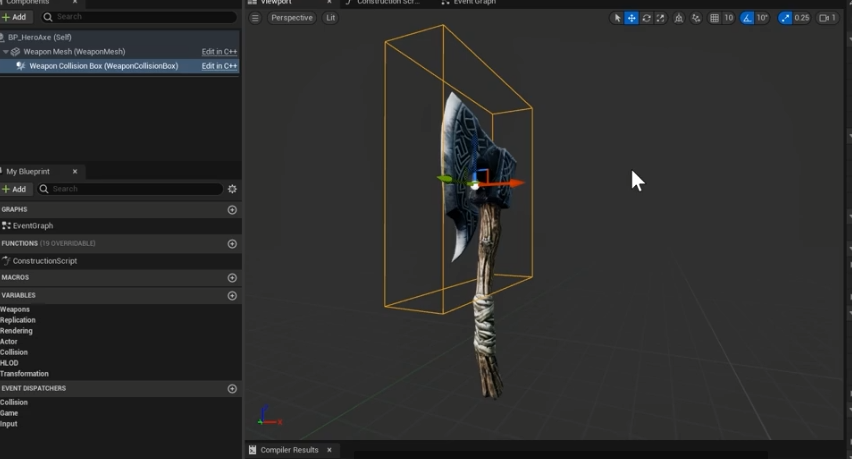
Task: Close the Components panel tab
Action: pyautogui.click(x=75, y=2)
